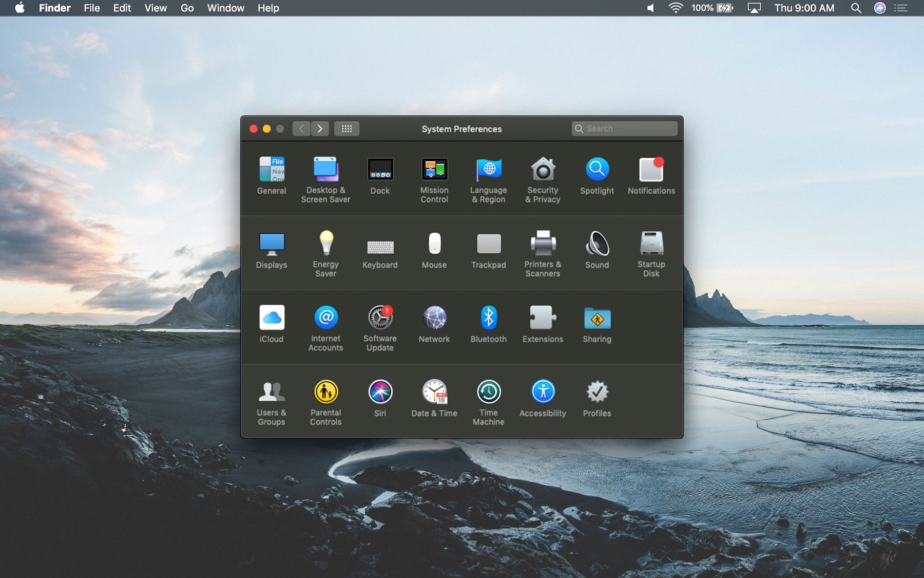This screenshot has height=578, width=924.
Task: Open Sound preferences
Action: (x=596, y=246)
